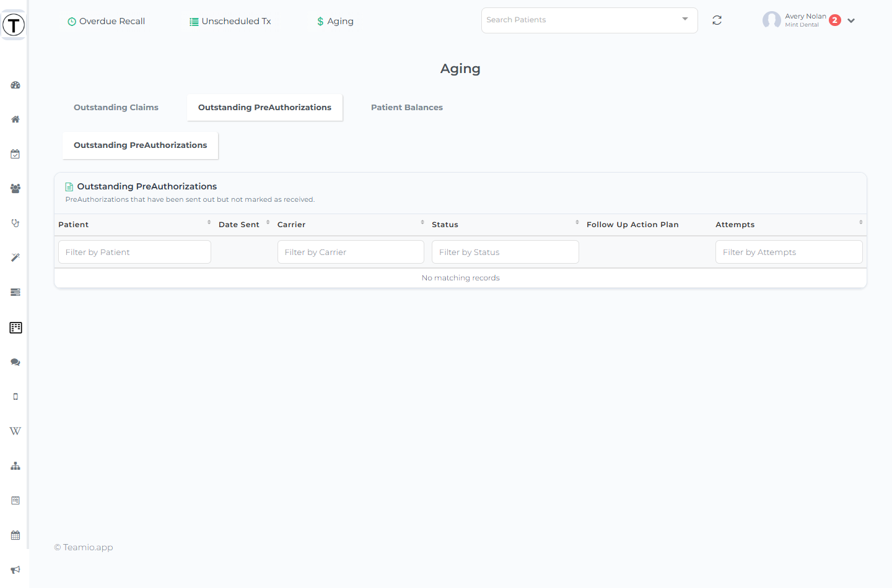
Task: Expand the user menu chevron beside Avery Nolan
Action: click(851, 20)
